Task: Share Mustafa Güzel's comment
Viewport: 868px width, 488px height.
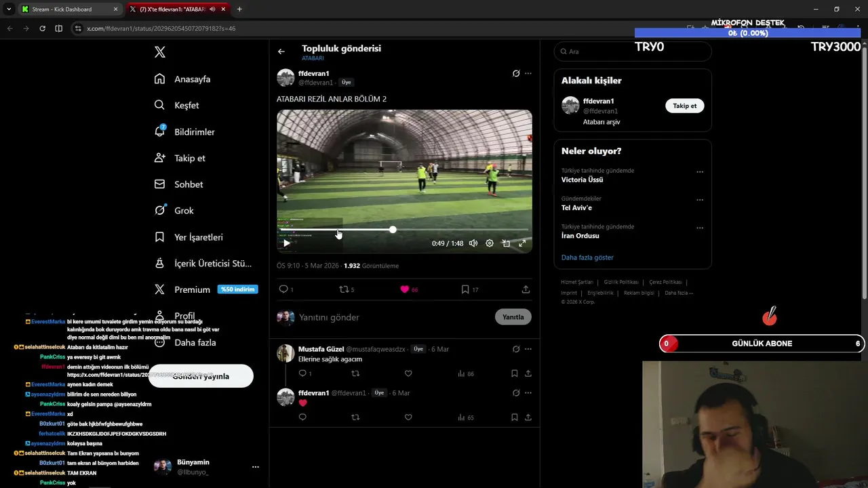Action: pos(528,373)
